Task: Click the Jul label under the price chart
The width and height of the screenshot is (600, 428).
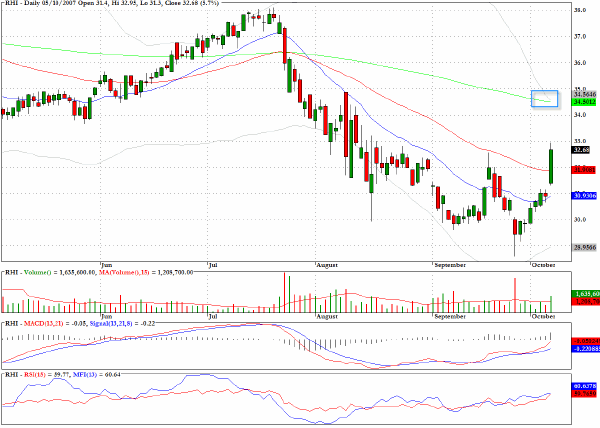Action: coord(213,265)
